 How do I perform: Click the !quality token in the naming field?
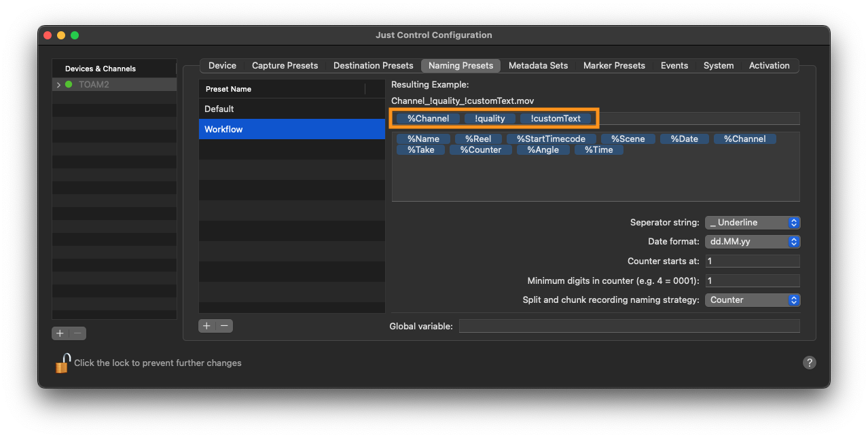[x=490, y=118]
